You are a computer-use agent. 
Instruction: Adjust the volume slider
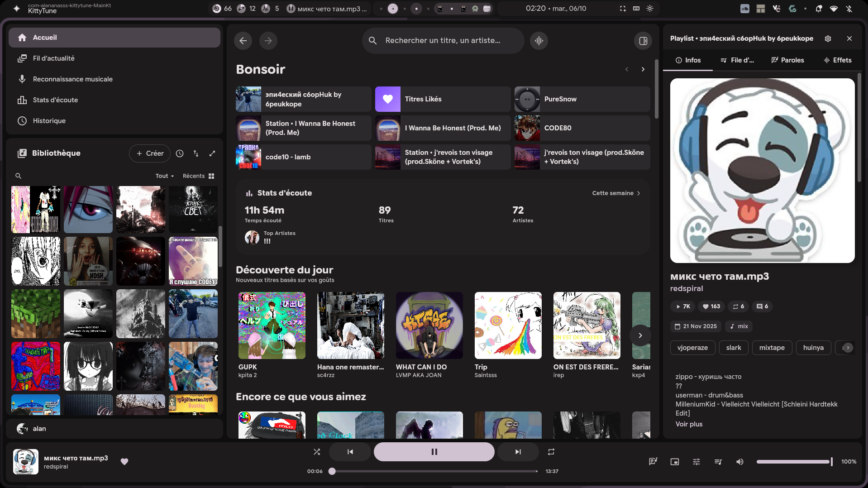[794, 462]
